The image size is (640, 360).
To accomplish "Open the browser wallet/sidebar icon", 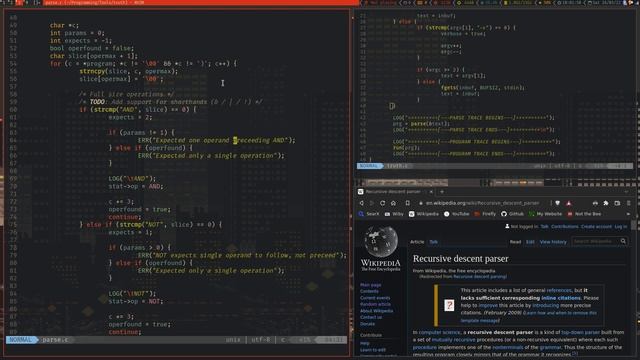I will [x=617, y=203].
